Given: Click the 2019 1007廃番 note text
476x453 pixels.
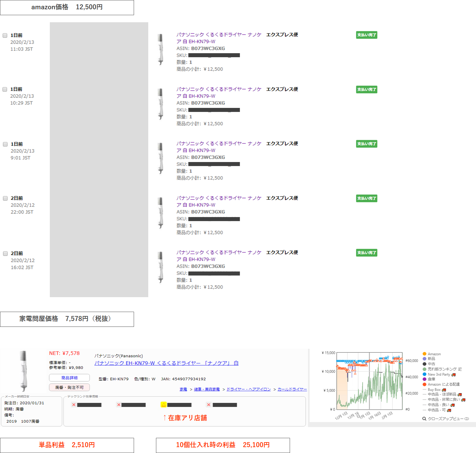Looking at the screenshot, I should 23,421.
